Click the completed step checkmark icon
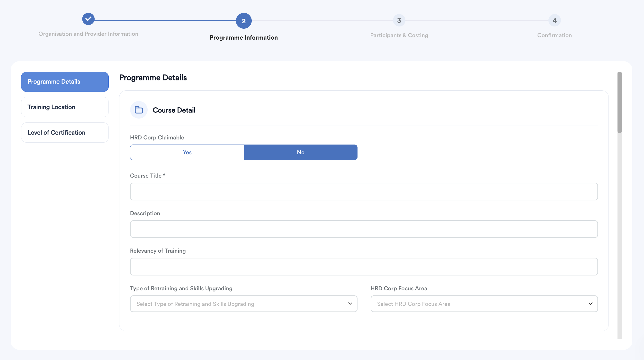644x360 pixels. pos(88,19)
